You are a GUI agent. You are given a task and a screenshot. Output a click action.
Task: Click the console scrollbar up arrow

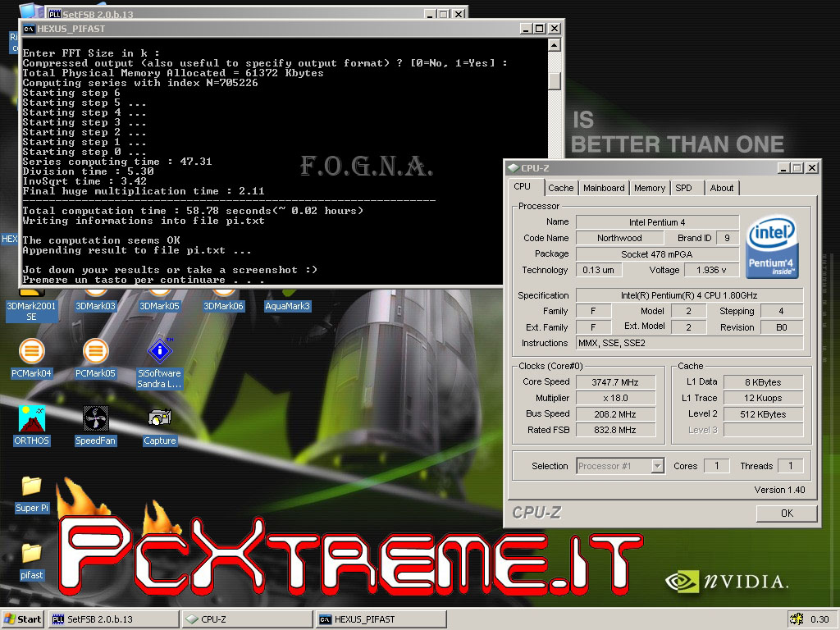[555, 45]
